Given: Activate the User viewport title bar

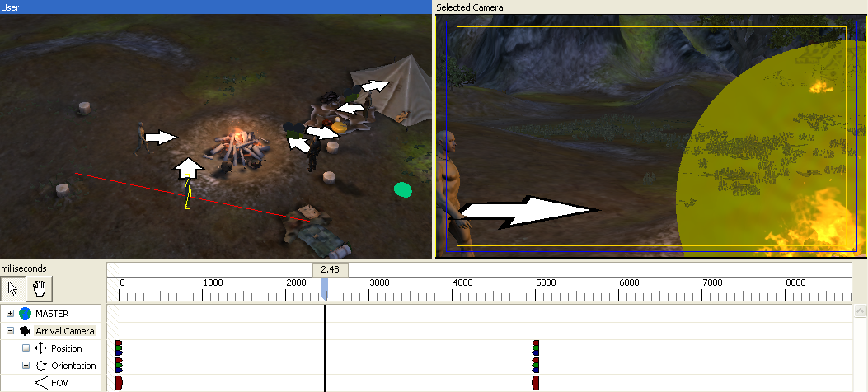Looking at the screenshot, I should click(214, 7).
